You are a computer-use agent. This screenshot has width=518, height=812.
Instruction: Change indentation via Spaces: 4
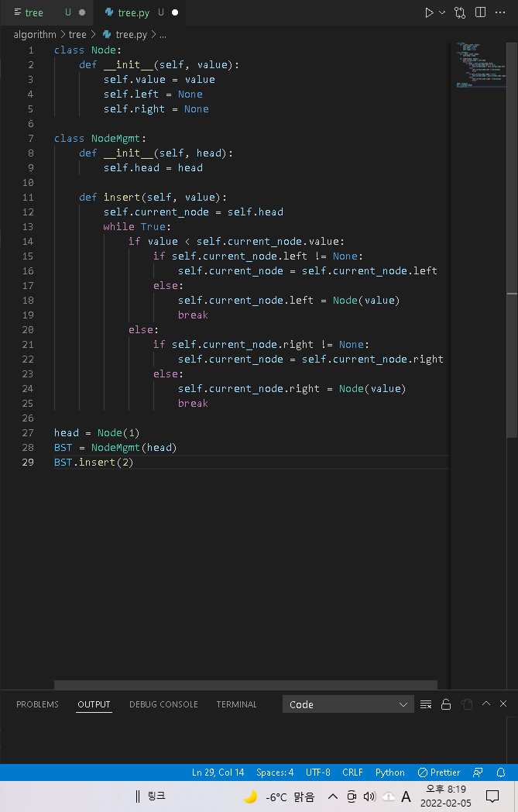(275, 772)
